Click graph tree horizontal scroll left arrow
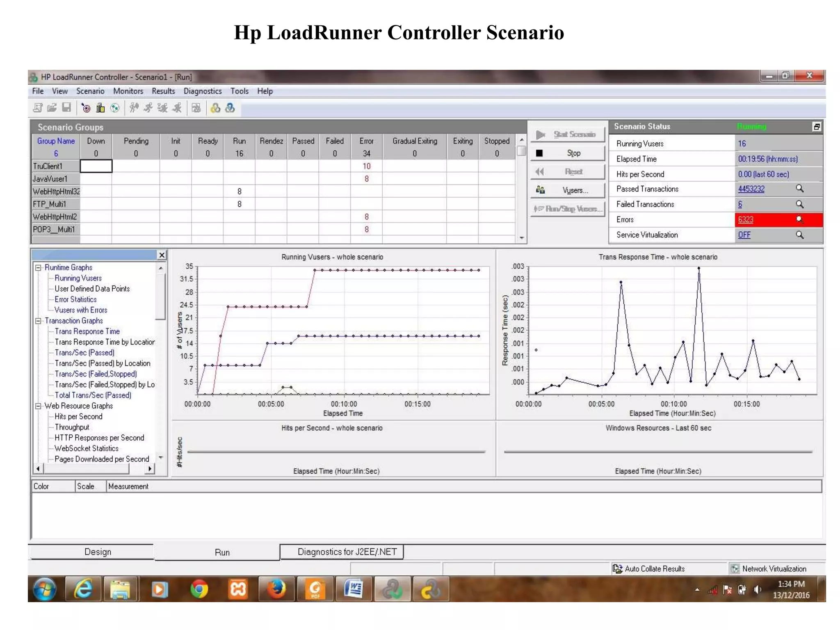Screen dimensions: 840x630 (x=38, y=468)
